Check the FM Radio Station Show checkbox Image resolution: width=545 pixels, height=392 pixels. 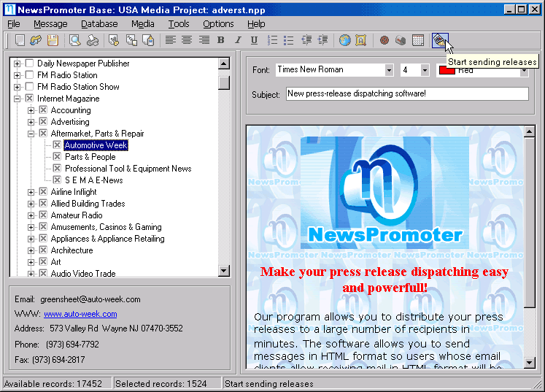29,87
